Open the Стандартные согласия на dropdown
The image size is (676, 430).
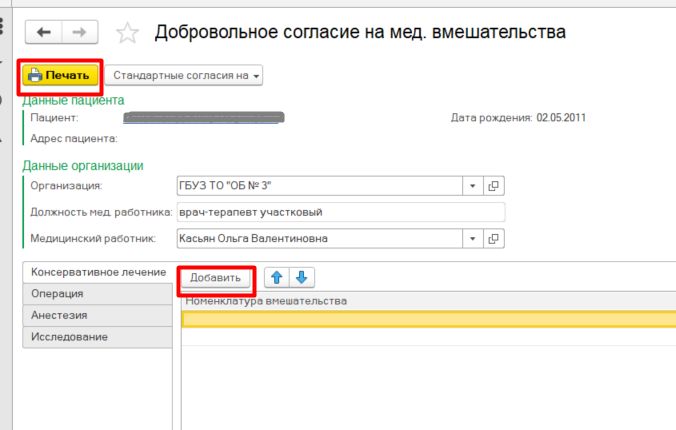(x=184, y=75)
